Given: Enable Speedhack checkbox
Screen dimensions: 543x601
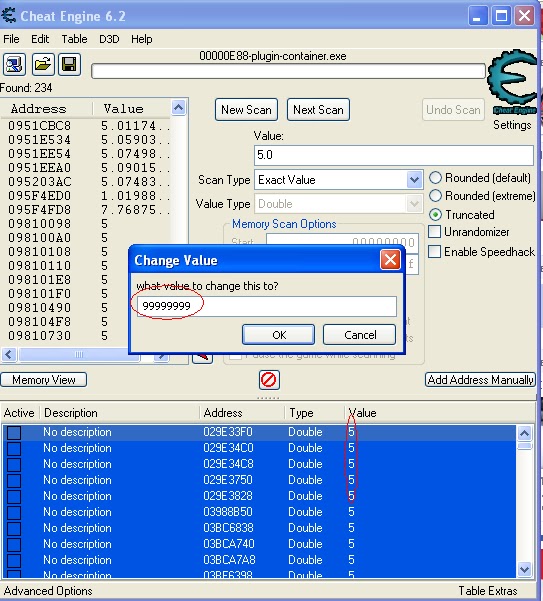Looking at the screenshot, I should click(x=434, y=252).
